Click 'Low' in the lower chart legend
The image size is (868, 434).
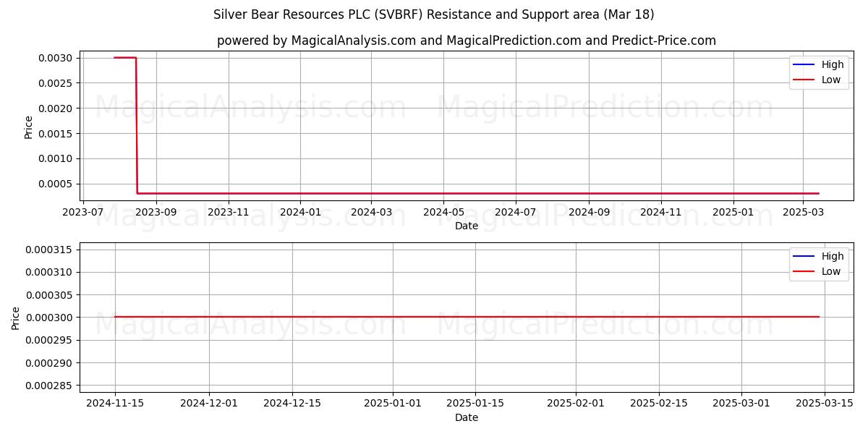point(831,271)
